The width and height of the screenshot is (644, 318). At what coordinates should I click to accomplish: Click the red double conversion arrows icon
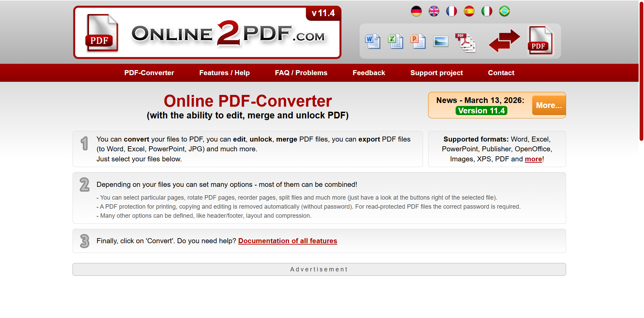[x=504, y=41]
